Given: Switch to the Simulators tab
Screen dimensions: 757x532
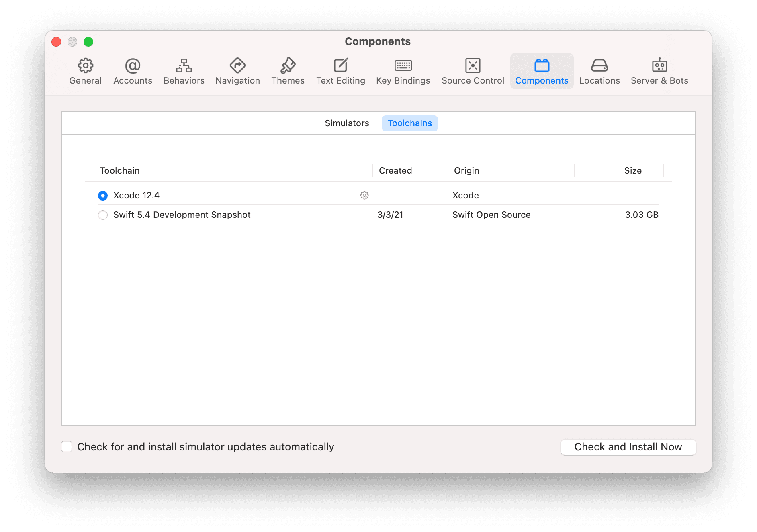Looking at the screenshot, I should click(x=347, y=123).
